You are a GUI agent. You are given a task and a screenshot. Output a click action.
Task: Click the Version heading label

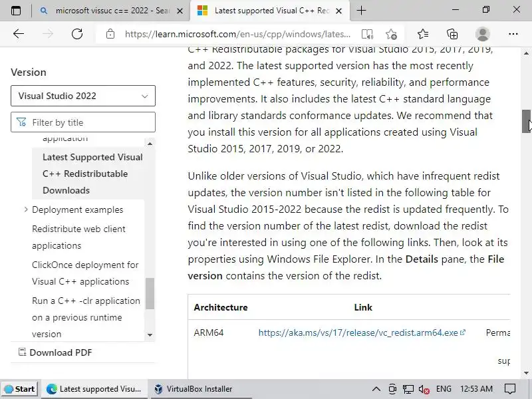pyautogui.click(x=29, y=72)
